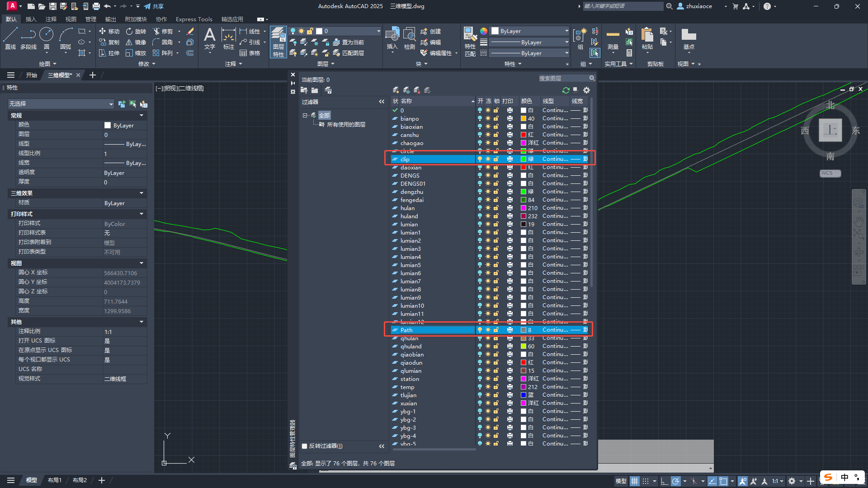Select the station layer name

tap(410, 379)
